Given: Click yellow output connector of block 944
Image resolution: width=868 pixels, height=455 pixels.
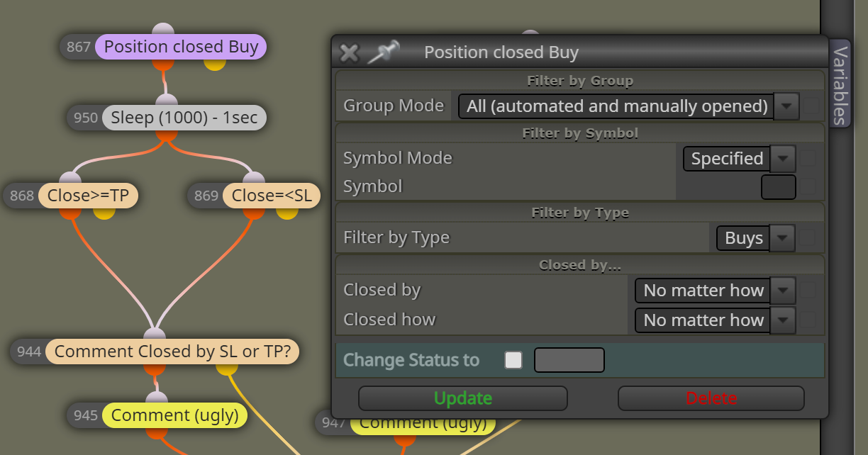Looking at the screenshot, I should (226, 368).
